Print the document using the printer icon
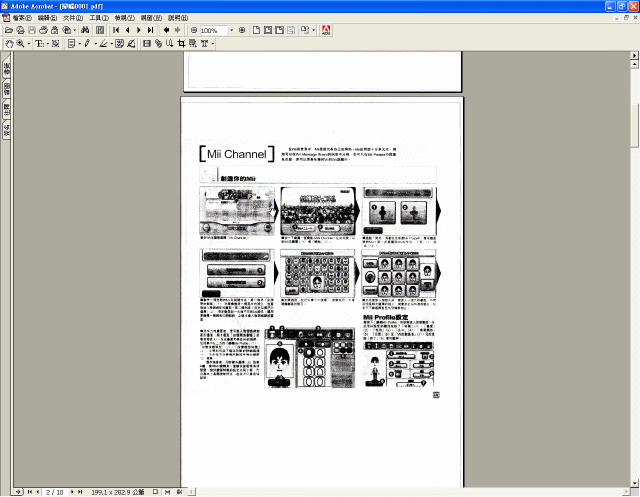 point(43,30)
